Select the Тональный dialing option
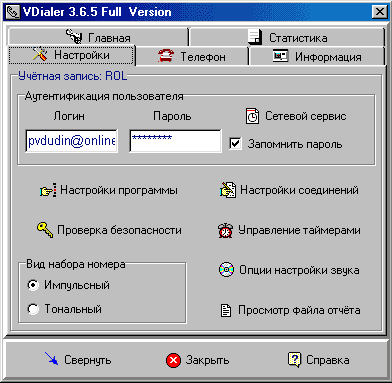 tap(33, 309)
